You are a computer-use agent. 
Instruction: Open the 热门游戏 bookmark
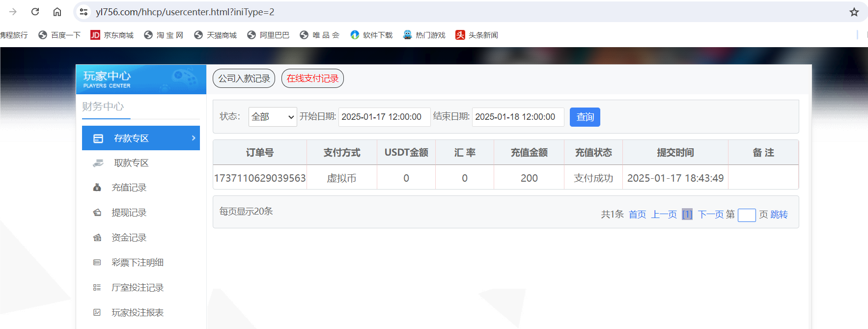[x=424, y=35]
